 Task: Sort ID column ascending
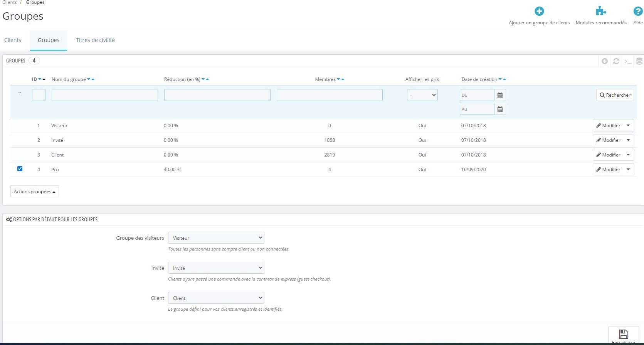point(44,79)
